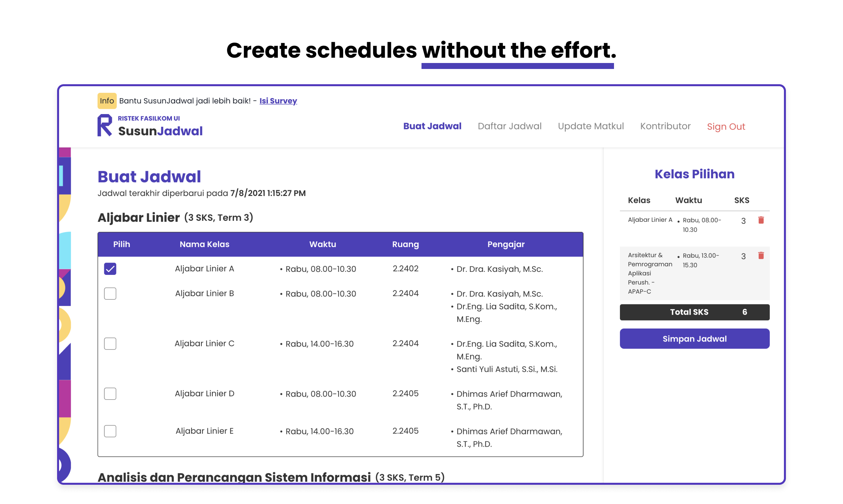Screen dimensions: 843x504
Task: Tick the Aljabar Linier C checkbox
Action: pyautogui.click(x=110, y=344)
